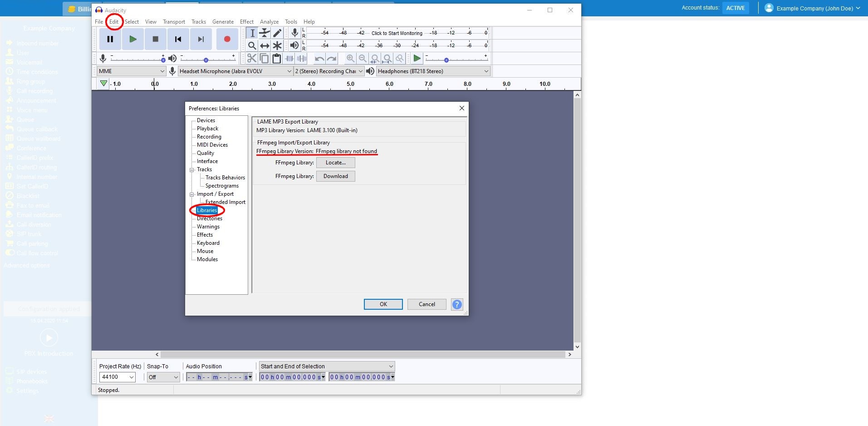Open the Recording Channels dropdown
This screenshot has width=868, height=426.
(x=329, y=71)
